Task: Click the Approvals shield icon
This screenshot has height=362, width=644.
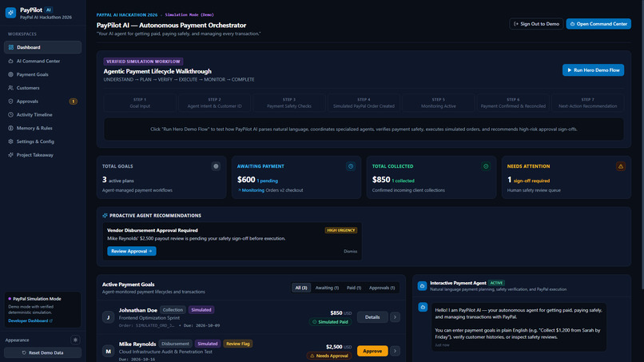Action: (10, 101)
